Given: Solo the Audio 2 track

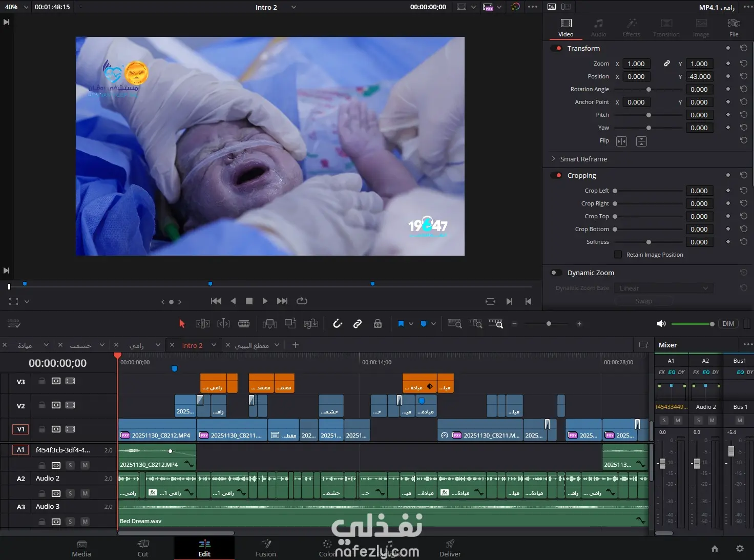Looking at the screenshot, I should click(70, 493).
